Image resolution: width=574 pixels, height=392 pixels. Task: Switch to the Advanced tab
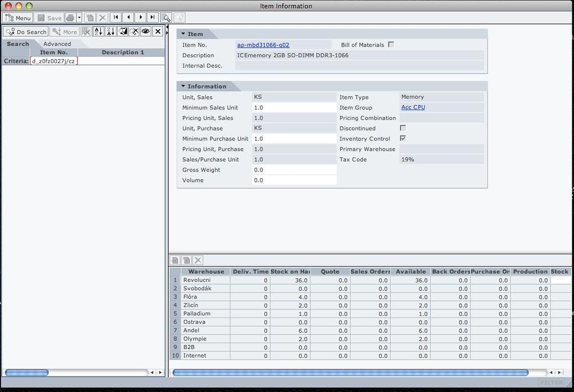coord(57,44)
